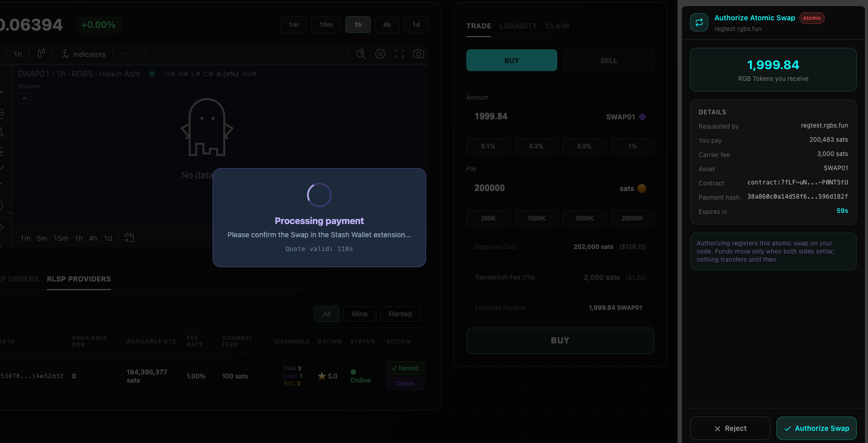Image resolution: width=868 pixels, height=443 pixels.
Task: Select 5m range at chart bottom
Action: [42, 238]
